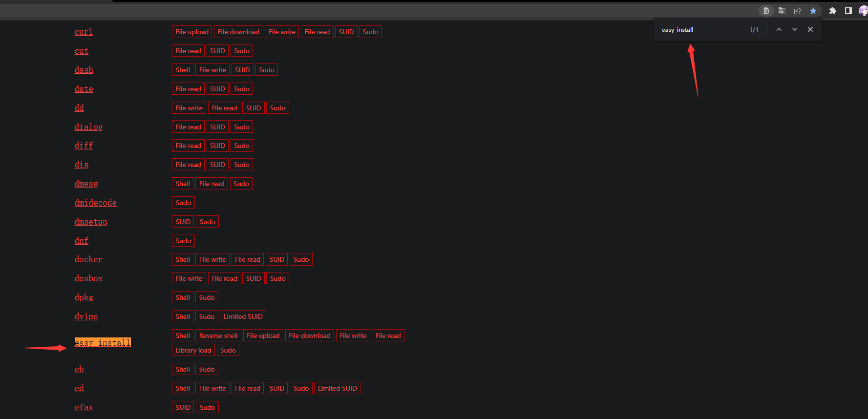Click Limited SUID tag for dvips
The width and height of the screenshot is (868, 419).
[x=243, y=316]
